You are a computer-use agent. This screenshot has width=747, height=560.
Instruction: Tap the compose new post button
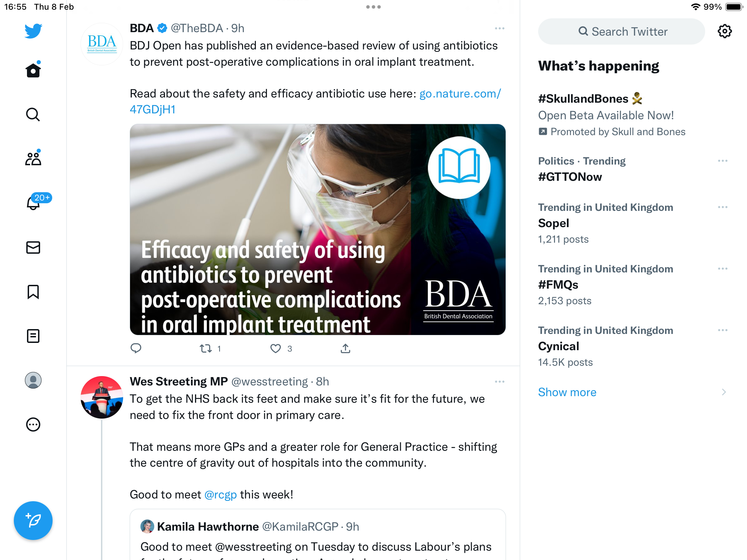33,520
